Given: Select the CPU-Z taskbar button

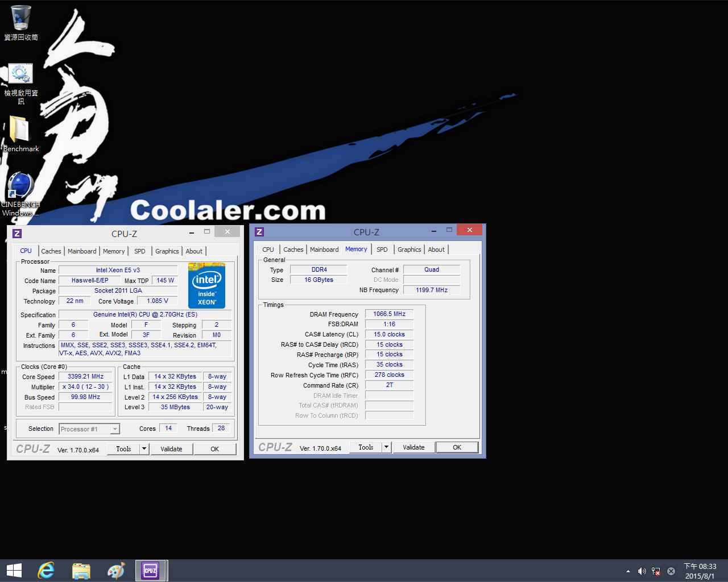Looking at the screenshot, I should [x=151, y=571].
